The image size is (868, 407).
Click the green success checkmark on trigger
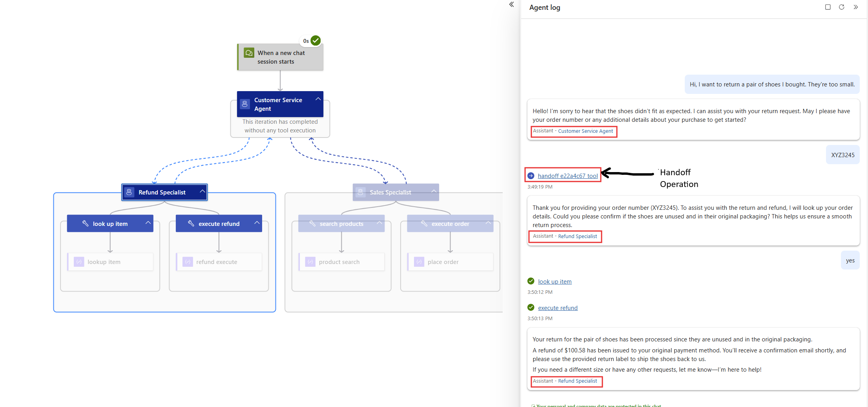tap(315, 40)
